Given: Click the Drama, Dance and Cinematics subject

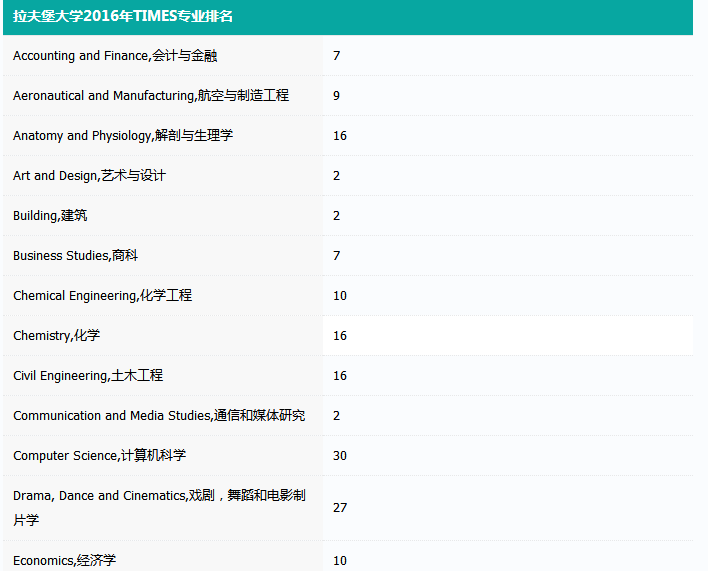Looking at the screenshot, I should coord(159,507).
